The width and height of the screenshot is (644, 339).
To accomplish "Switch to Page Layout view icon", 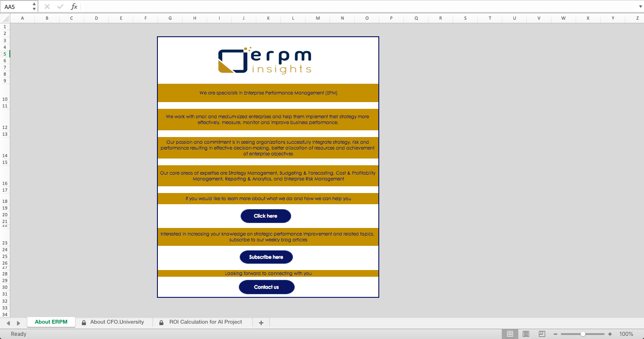I will (526, 334).
